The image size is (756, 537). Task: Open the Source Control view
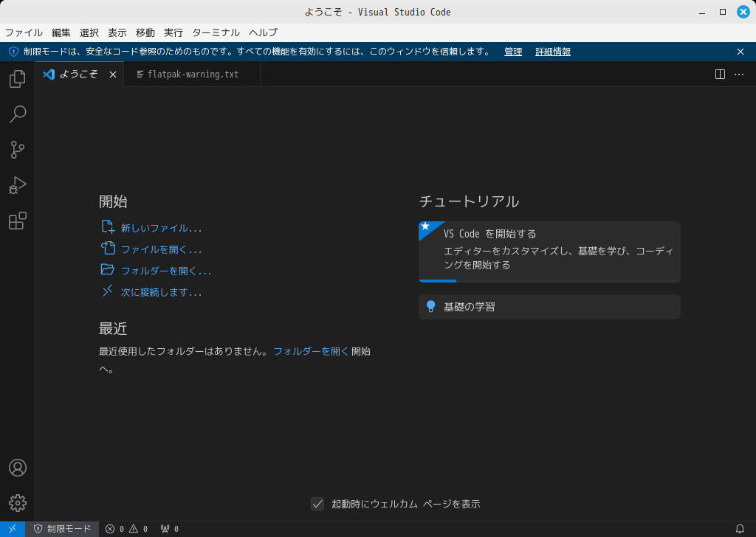pyautogui.click(x=18, y=150)
